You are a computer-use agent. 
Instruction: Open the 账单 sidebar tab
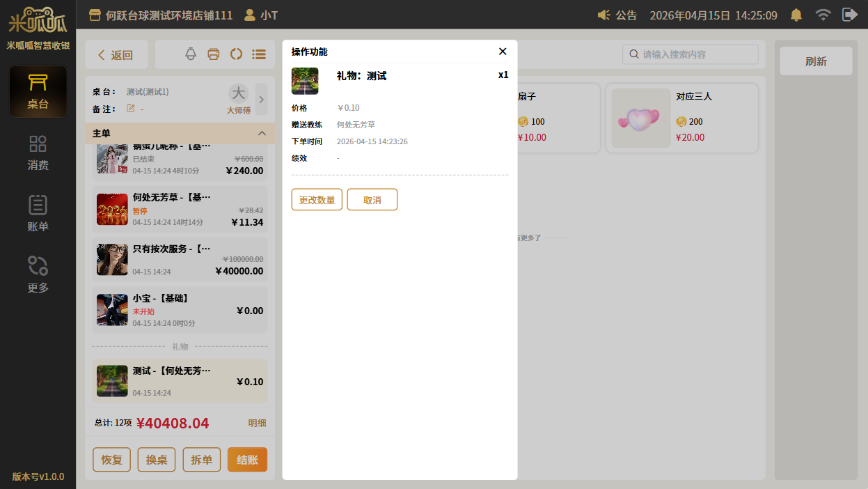pyautogui.click(x=38, y=213)
